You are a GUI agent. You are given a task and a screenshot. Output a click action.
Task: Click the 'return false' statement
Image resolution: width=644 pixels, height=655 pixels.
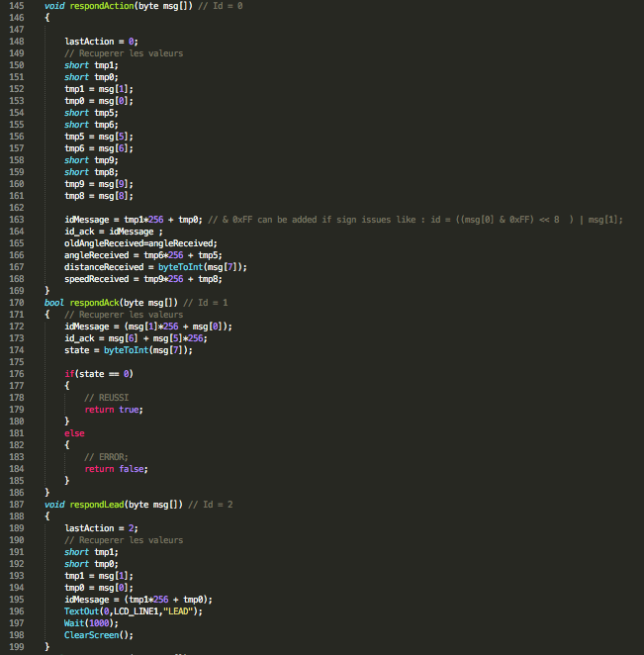pyautogui.click(x=116, y=469)
